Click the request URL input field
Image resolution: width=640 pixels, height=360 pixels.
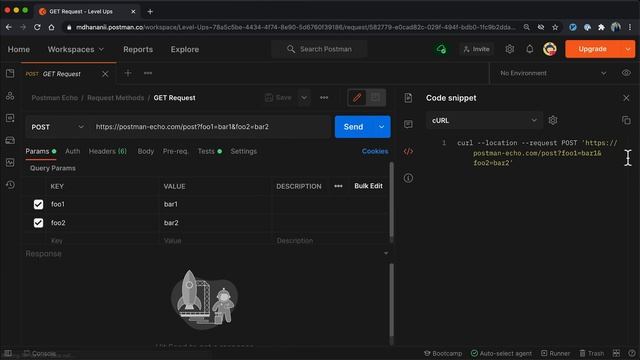tap(211, 127)
